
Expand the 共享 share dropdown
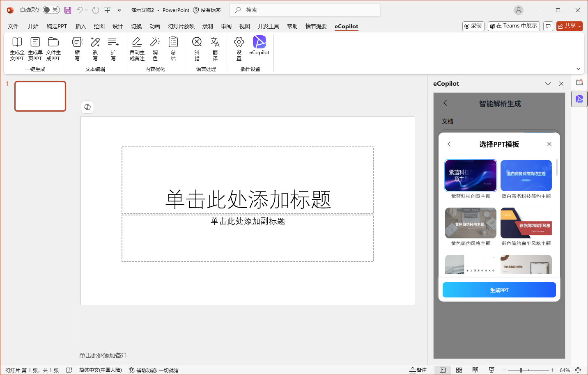pos(579,26)
